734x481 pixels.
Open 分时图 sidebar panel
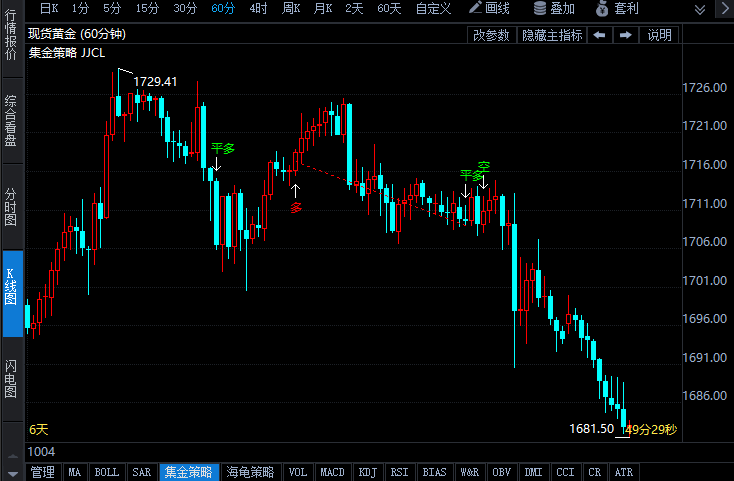pos(11,207)
